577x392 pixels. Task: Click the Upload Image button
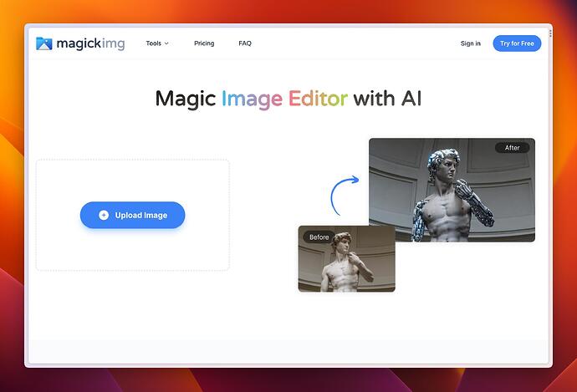pos(132,215)
